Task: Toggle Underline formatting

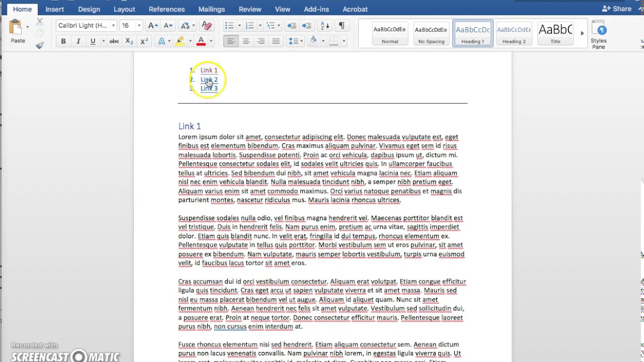Action: click(93, 41)
